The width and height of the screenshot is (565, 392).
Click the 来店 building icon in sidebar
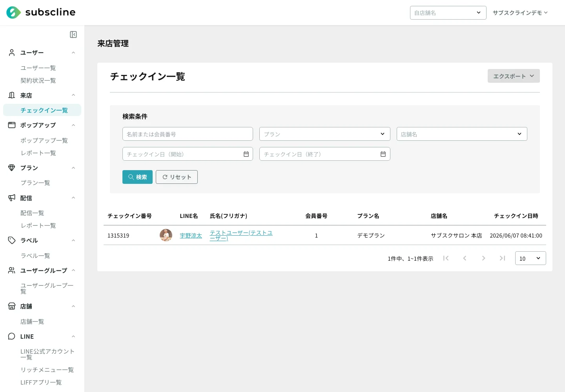[x=12, y=95]
